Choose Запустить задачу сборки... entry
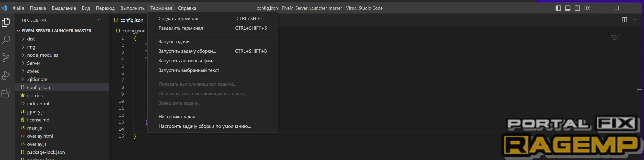 (213, 51)
